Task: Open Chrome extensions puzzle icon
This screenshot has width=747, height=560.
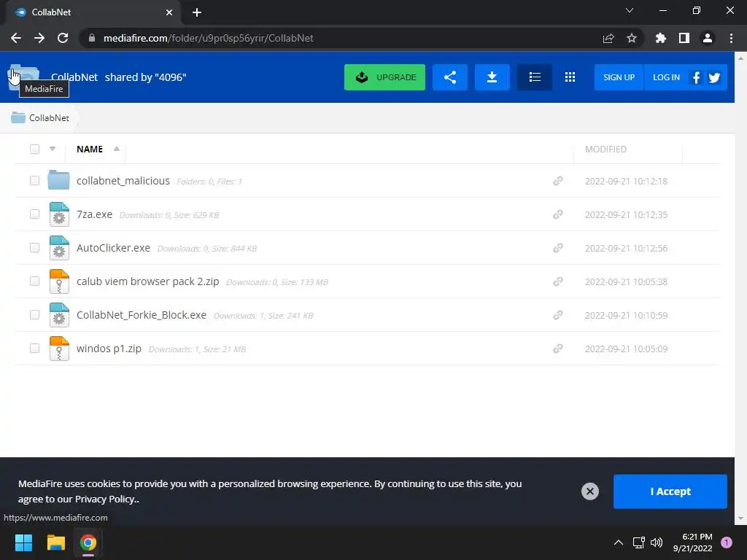Action: (660, 38)
